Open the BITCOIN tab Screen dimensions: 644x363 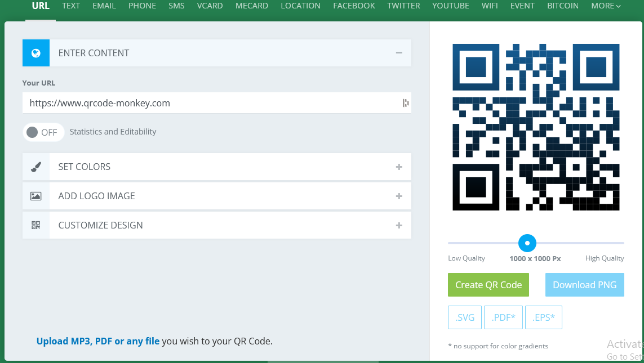click(563, 6)
